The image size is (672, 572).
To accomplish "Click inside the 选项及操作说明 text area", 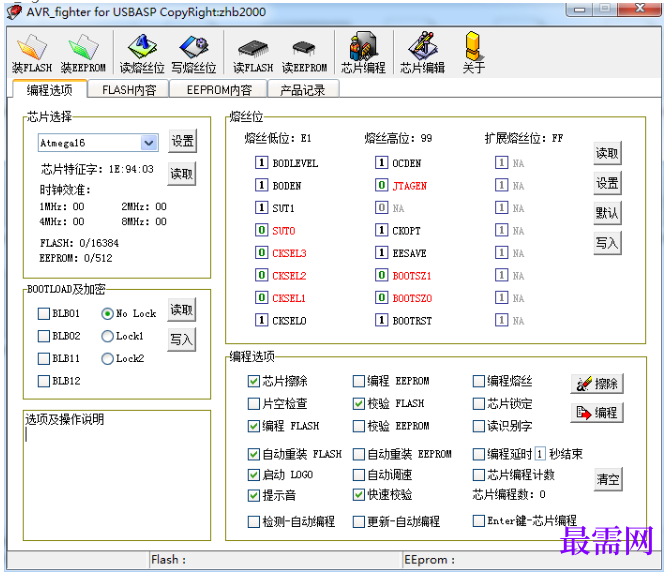I will (117, 475).
